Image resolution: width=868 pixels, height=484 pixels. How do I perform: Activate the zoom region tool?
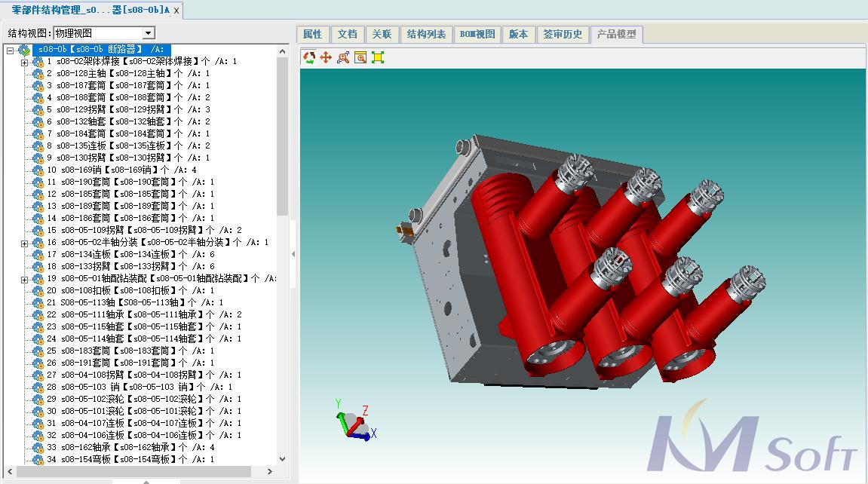tap(342, 57)
